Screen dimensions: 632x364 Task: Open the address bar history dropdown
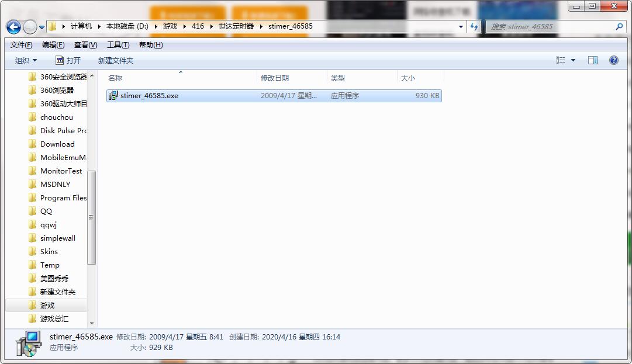click(x=460, y=26)
